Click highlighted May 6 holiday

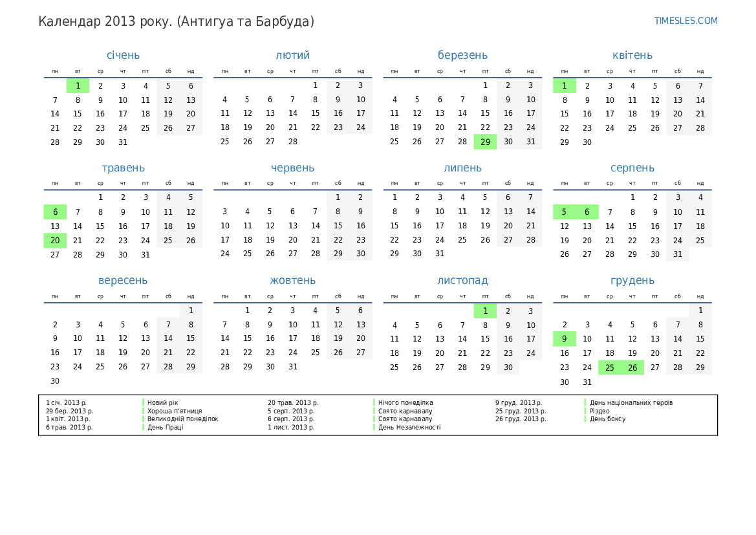pyautogui.click(x=55, y=212)
